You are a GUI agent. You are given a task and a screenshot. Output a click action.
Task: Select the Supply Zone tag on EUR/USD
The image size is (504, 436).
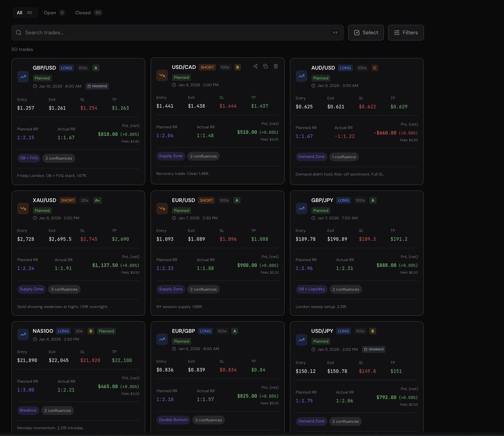click(x=171, y=289)
